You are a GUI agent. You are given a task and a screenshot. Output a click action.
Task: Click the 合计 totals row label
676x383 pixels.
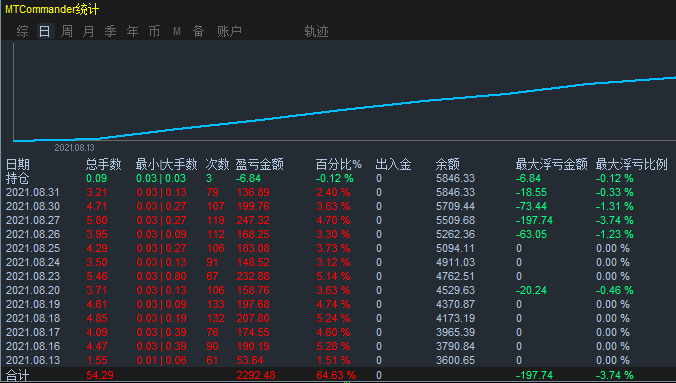pos(18,375)
